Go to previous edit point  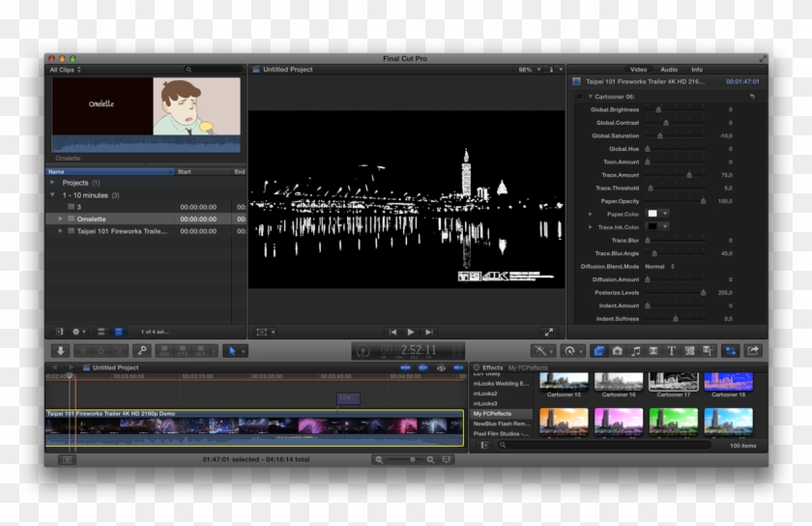point(392,333)
